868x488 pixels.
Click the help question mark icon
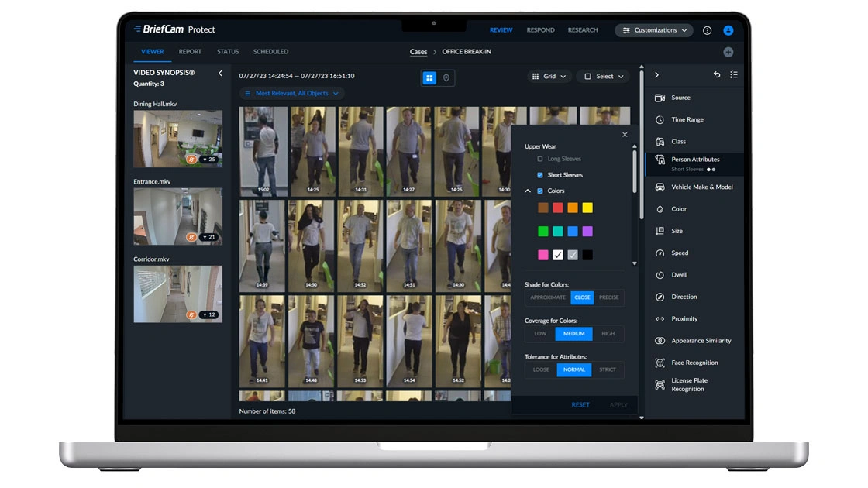point(707,30)
